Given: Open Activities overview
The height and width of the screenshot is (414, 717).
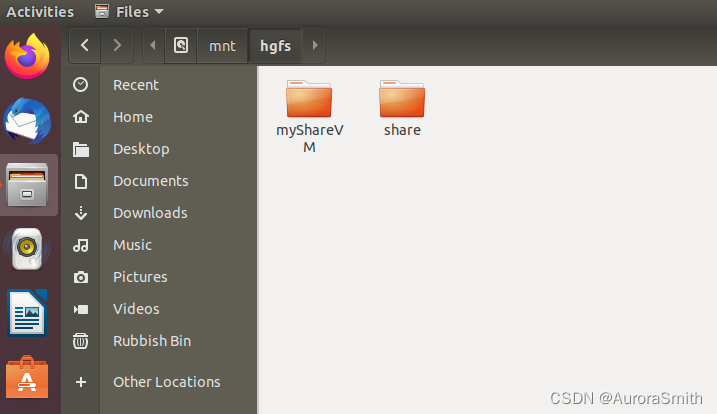Looking at the screenshot, I should coord(40,12).
